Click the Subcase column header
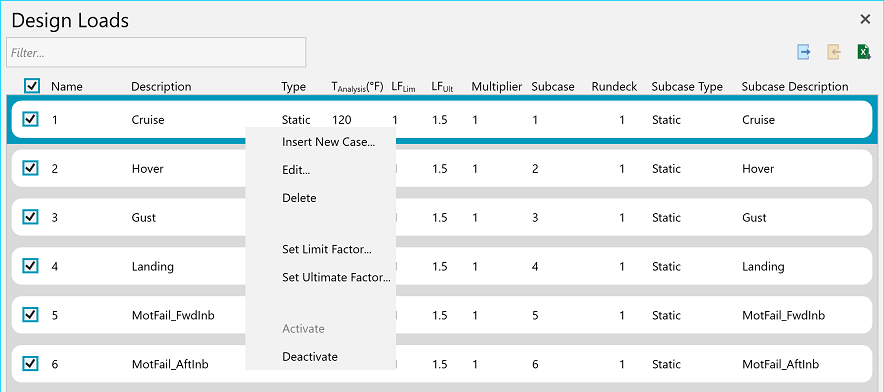Viewport: 884px width, 392px height. [x=553, y=87]
